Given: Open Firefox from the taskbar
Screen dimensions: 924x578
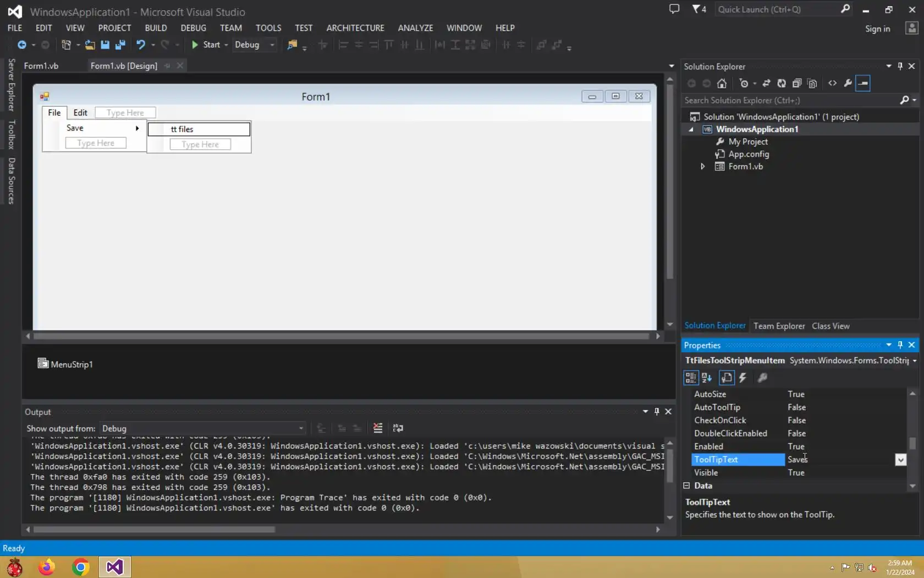Looking at the screenshot, I should tap(47, 567).
